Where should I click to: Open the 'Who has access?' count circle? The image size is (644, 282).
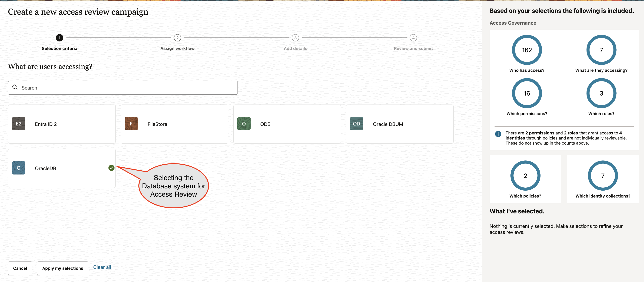click(527, 50)
